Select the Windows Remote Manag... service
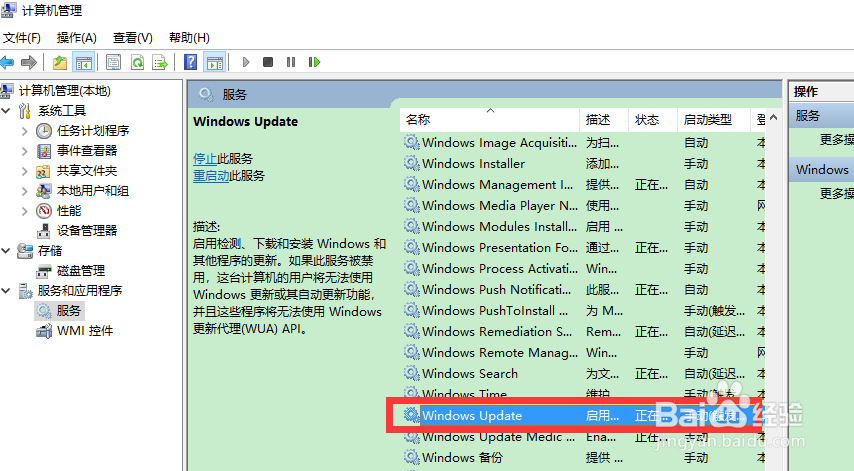 [584, 353]
